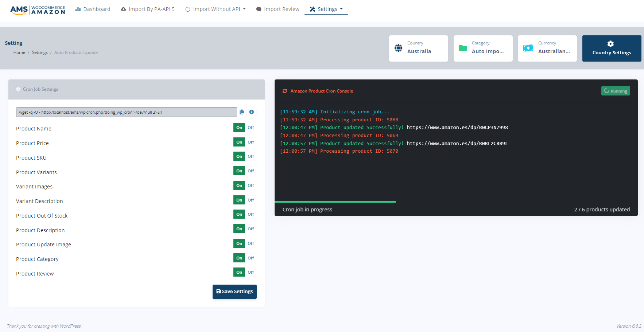Click the cloud icon for Import By PA-API 5
Image resolution: width=644 pixels, height=332 pixels.
point(124,9)
